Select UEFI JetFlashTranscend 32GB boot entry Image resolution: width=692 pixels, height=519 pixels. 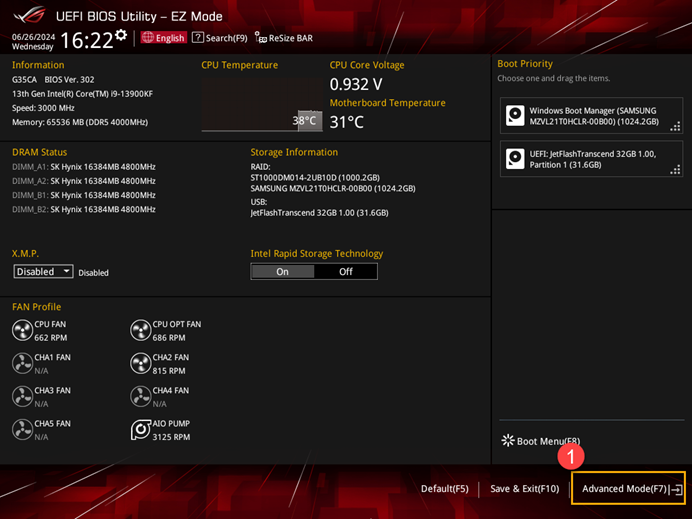(x=591, y=159)
